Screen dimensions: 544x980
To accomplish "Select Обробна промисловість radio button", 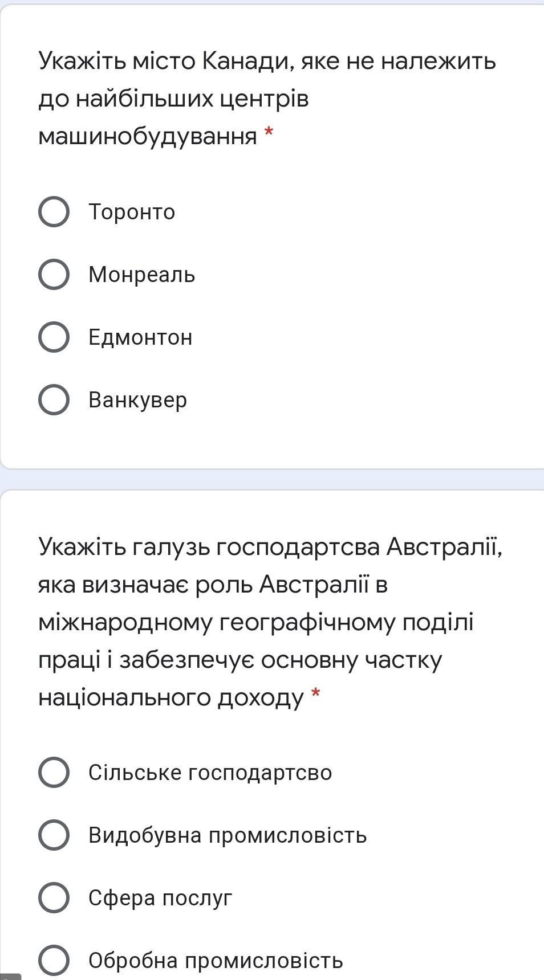I will click(54, 961).
